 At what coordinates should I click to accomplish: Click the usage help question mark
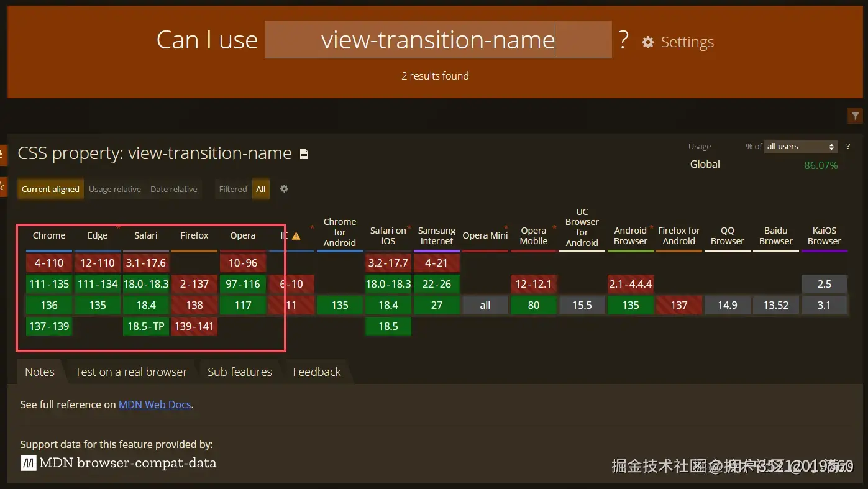coord(847,147)
